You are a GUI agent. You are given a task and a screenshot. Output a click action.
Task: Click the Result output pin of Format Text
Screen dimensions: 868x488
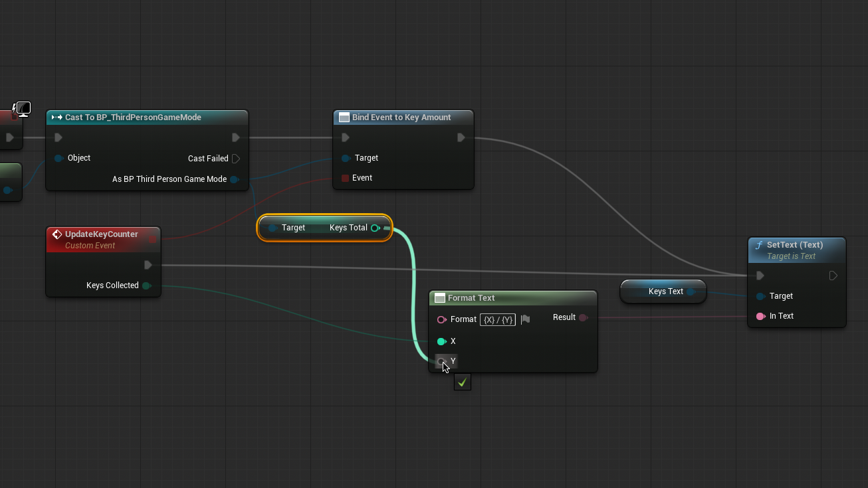583,317
